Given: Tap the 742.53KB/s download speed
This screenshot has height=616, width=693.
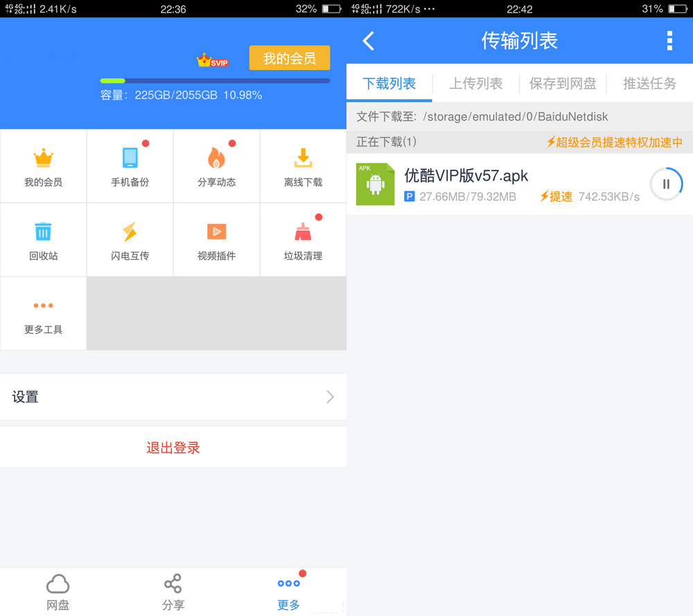Looking at the screenshot, I should [609, 197].
